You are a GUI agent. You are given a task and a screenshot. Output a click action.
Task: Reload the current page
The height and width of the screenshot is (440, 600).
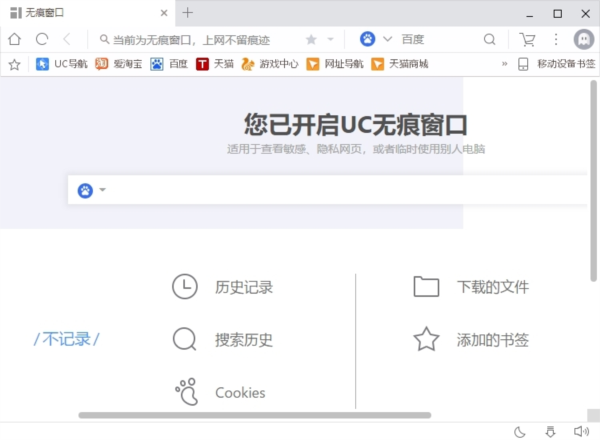42,39
